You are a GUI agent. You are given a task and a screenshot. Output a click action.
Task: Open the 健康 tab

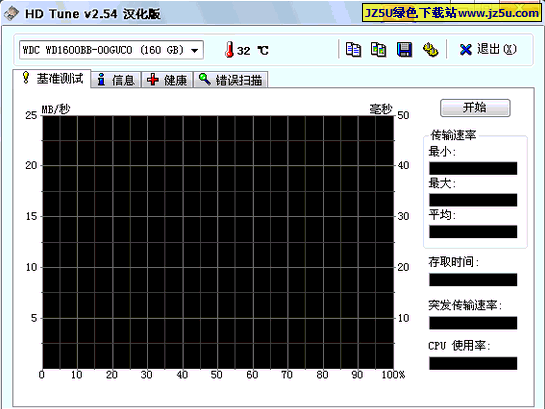coord(167,80)
